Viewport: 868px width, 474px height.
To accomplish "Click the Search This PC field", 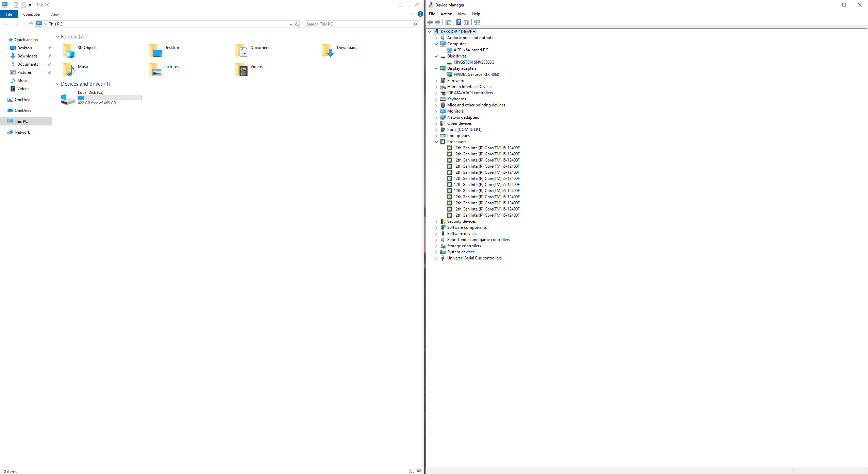I will [x=357, y=24].
